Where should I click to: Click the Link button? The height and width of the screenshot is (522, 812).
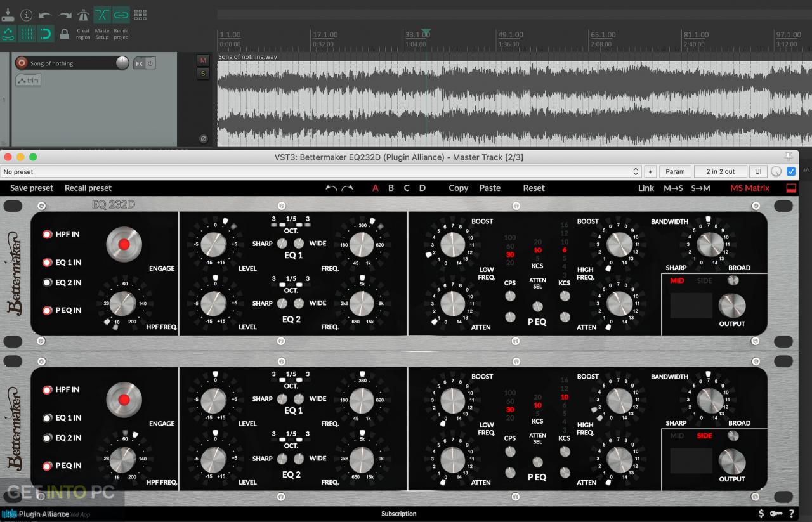(646, 188)
